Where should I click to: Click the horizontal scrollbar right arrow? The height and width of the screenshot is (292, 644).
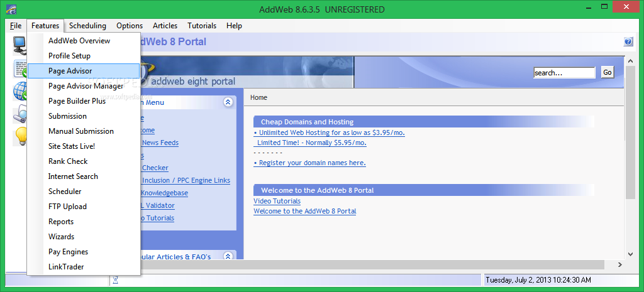620,265
